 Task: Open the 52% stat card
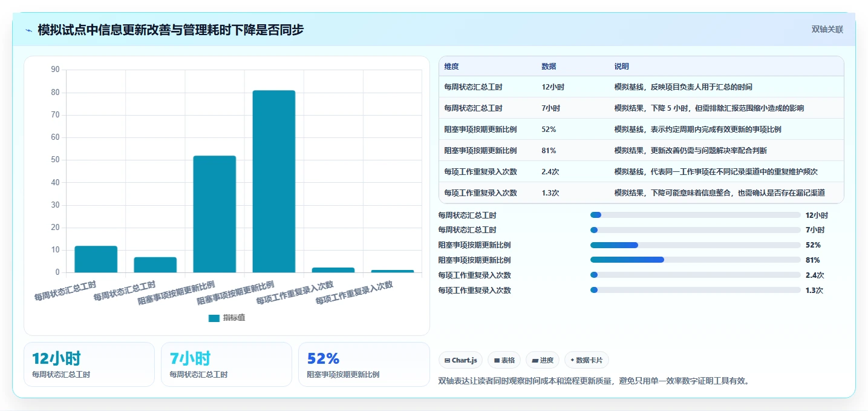(x=364, y=364)
